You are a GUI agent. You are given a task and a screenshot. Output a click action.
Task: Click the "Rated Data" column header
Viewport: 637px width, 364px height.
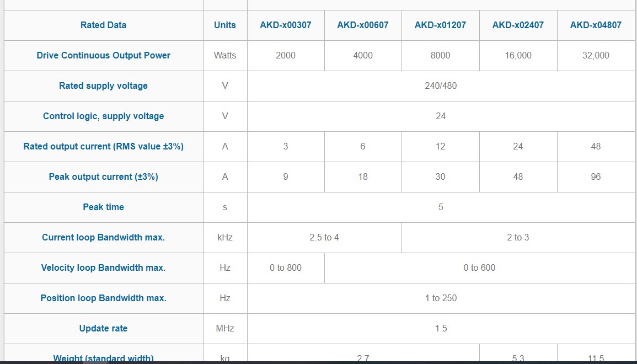103,25
